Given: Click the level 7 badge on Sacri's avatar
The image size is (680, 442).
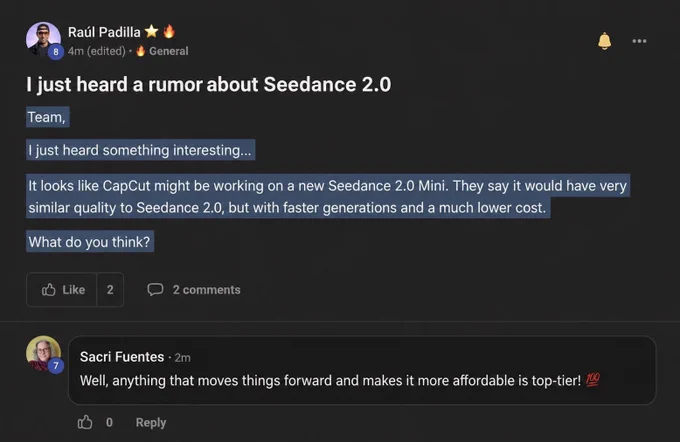Looking at the screenshot, I should click(56, 366).
